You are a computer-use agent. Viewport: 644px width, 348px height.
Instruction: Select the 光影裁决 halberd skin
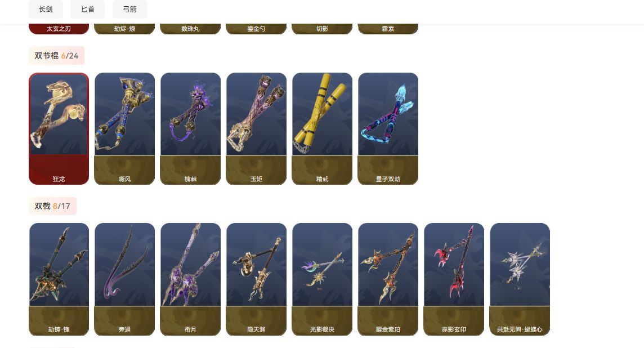click(x=322, y=279)
